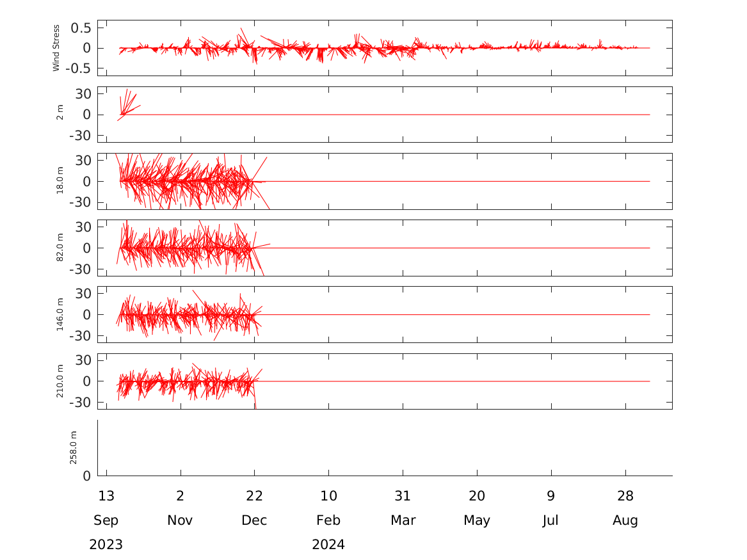
Task: Click the 2023 year label
Action: [x=106, y=545]
